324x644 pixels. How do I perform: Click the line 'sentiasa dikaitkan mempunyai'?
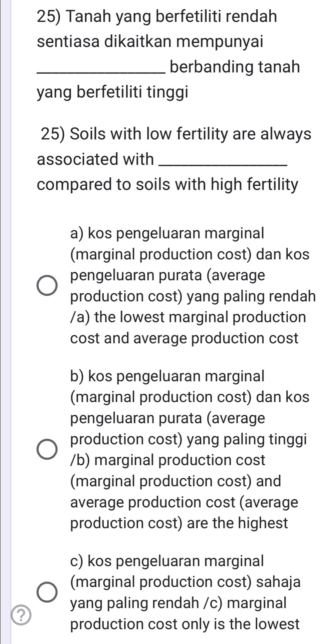[x=150, y=41]
